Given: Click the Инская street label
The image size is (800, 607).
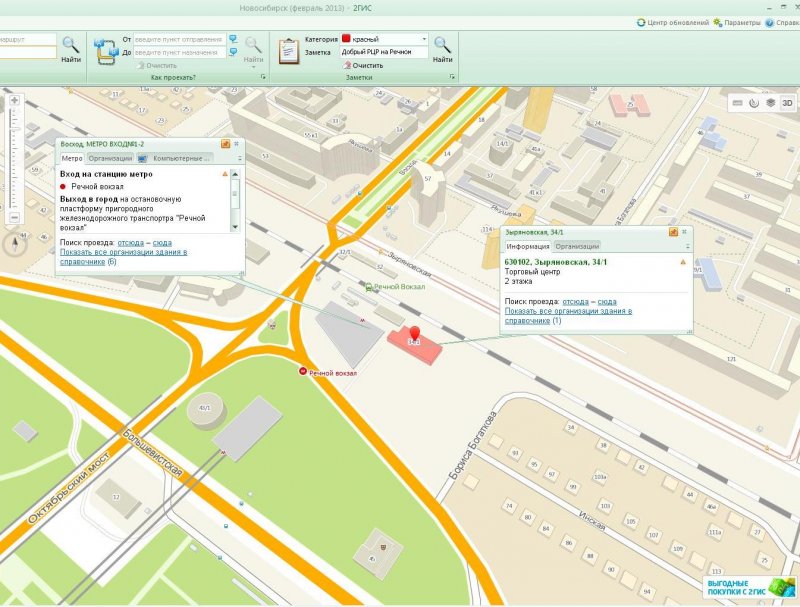Looking at the screenshot, I should (592, 521).
